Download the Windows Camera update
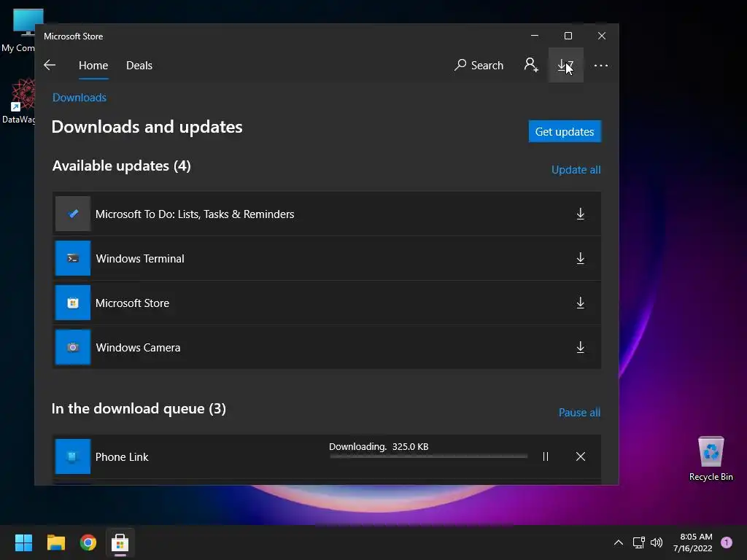Image resolution: width=747 pixels, height=560 pixels. [580, 347]
